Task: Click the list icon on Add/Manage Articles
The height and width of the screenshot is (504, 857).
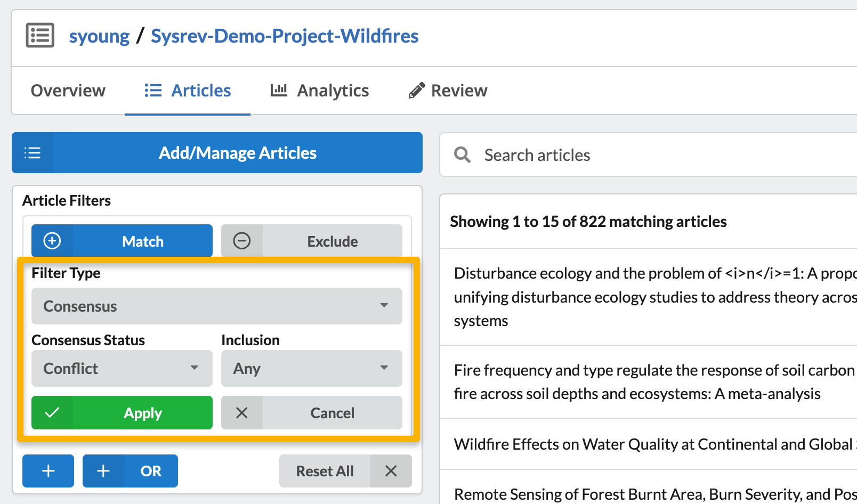Action: point(33,153)
